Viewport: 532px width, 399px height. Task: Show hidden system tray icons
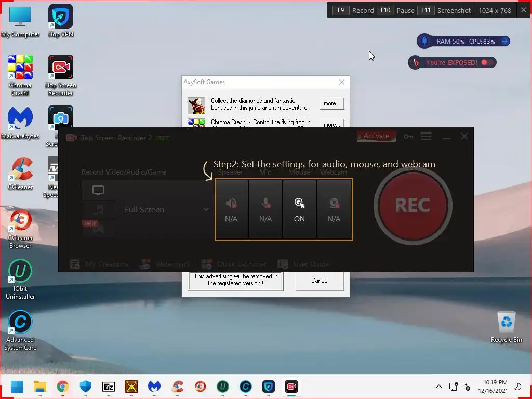pyautogui.click(x=438, y=387)
